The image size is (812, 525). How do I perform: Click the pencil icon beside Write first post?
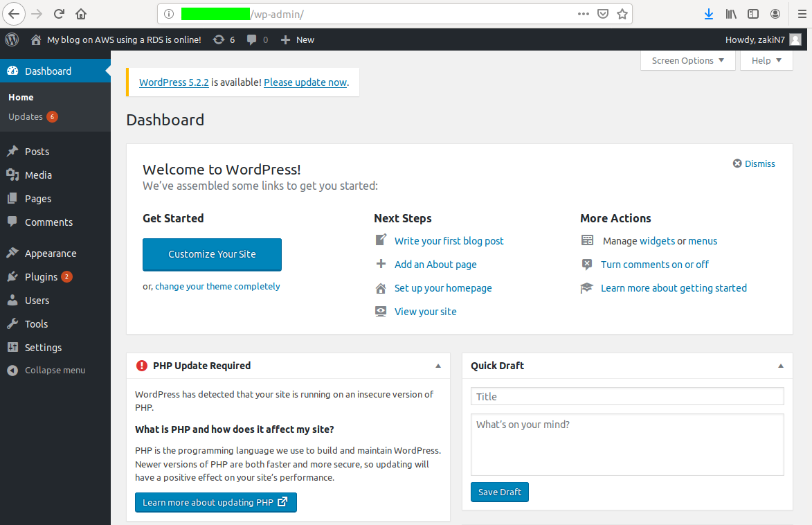coord(381,240)
